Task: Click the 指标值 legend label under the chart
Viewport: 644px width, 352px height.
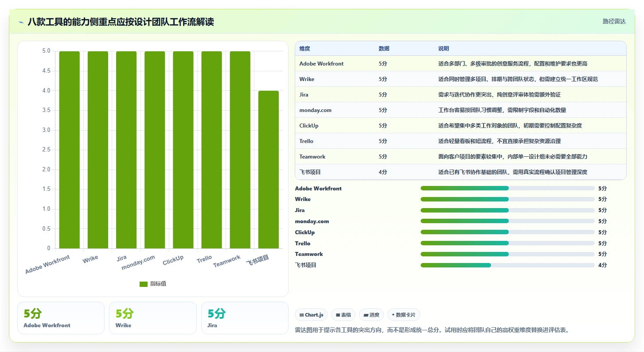Action: (158, 284)
